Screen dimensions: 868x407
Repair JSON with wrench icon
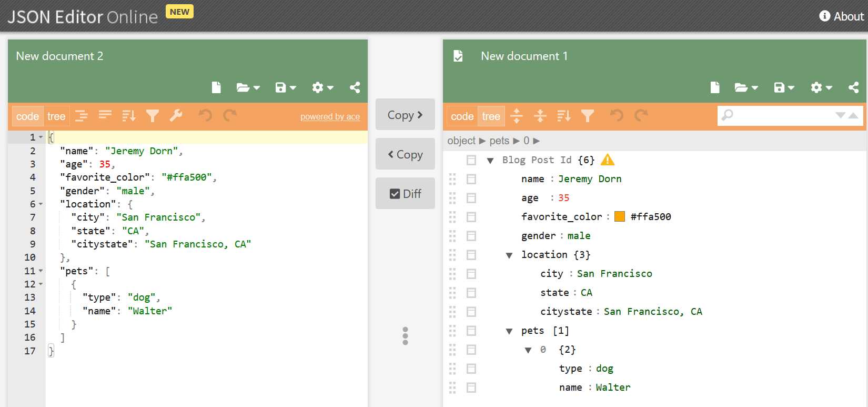click(x=176, y=116)
